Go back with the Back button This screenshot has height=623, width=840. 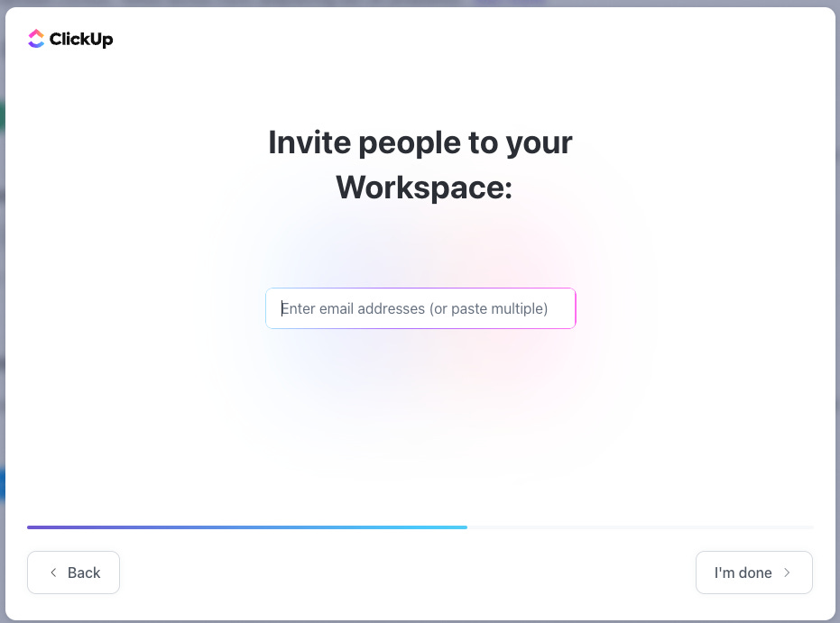tap(73, 573)
